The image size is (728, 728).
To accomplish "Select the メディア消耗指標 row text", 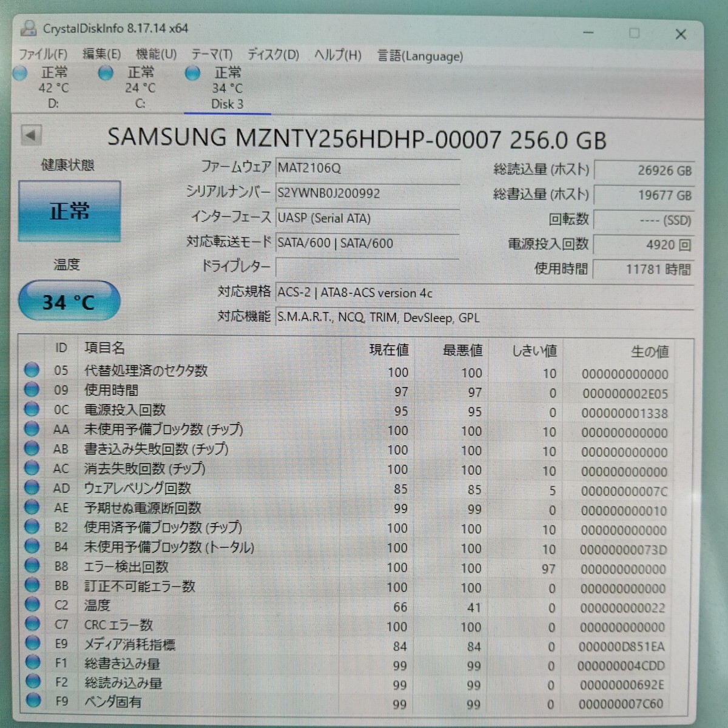I will 130,644.
